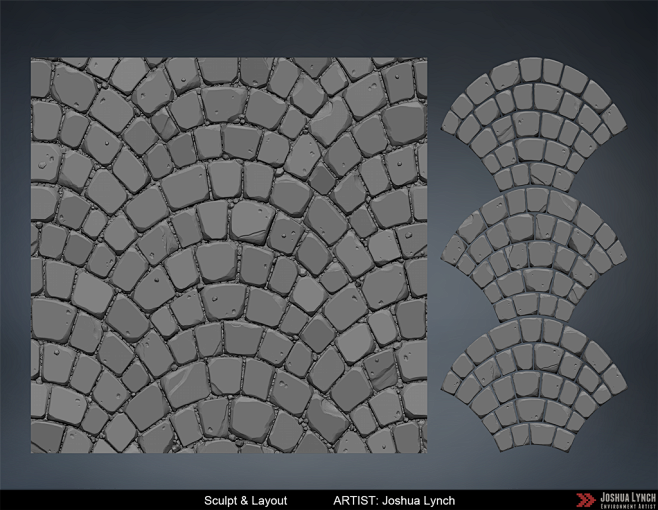The height and width of the screenshot is (510, 658).
Task: Click the red chevron logo icon
Action: pos(585,500)
